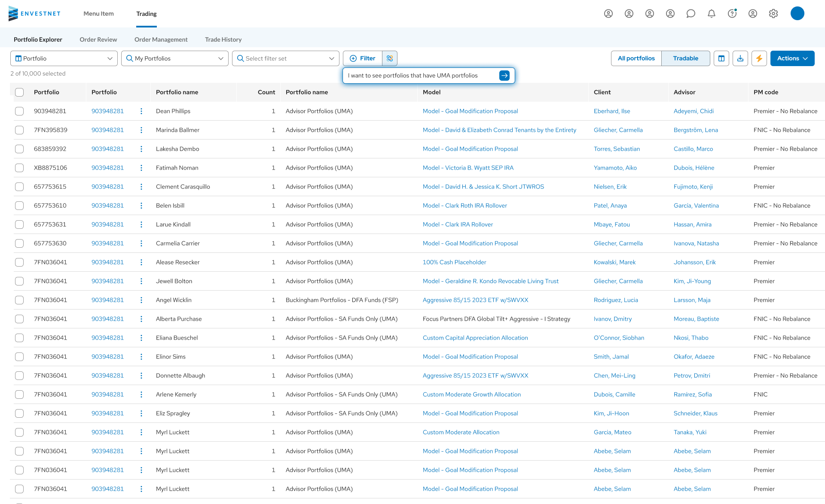Select checkbox for portfolio 657753615
This screenshot has width=825, height=504.
(x=19, y=187)
